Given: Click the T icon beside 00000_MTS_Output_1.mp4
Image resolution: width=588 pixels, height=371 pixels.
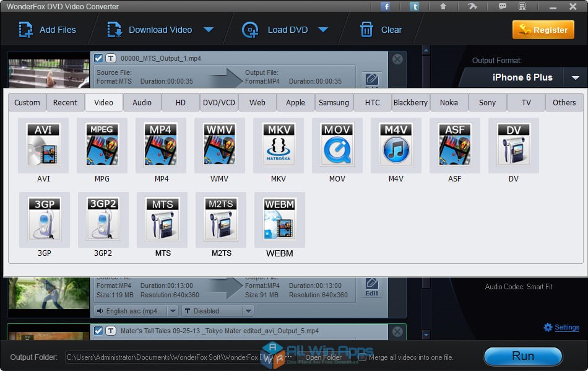Looking at the screenshot, I should point(111,58).
